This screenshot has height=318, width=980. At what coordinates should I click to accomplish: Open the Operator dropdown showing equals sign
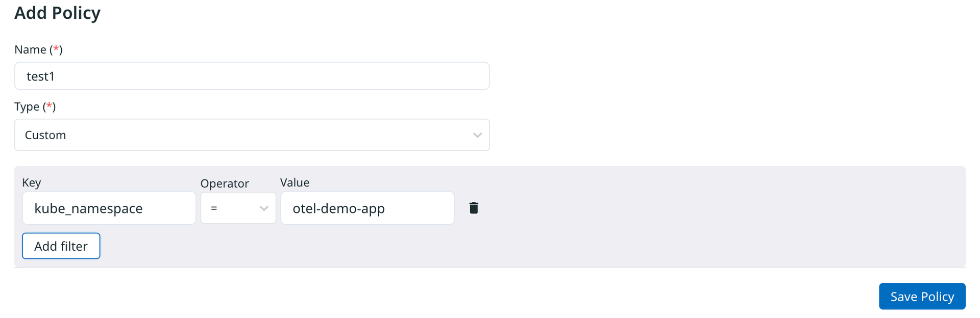click(x=238, y=208)
